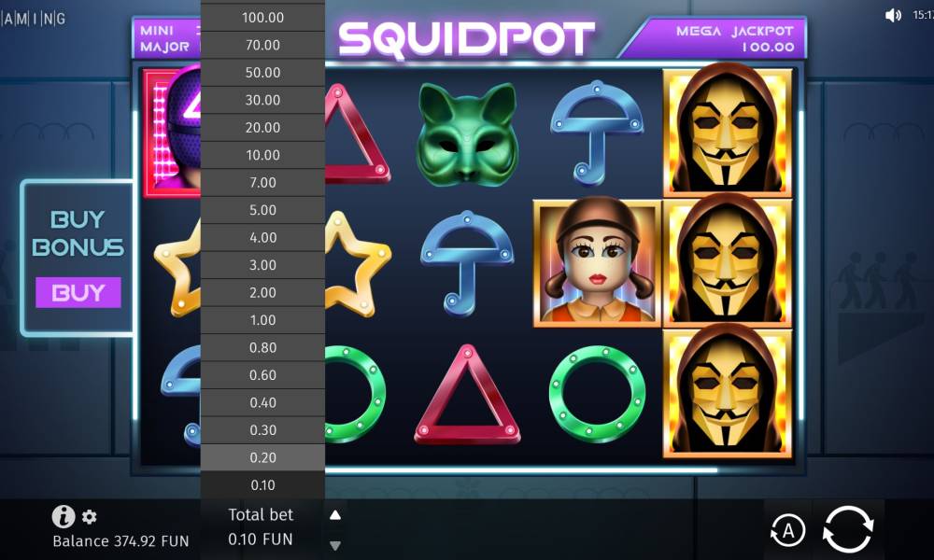
Task: Click the blue umbrella in the top row
Action: click(597, 133)
